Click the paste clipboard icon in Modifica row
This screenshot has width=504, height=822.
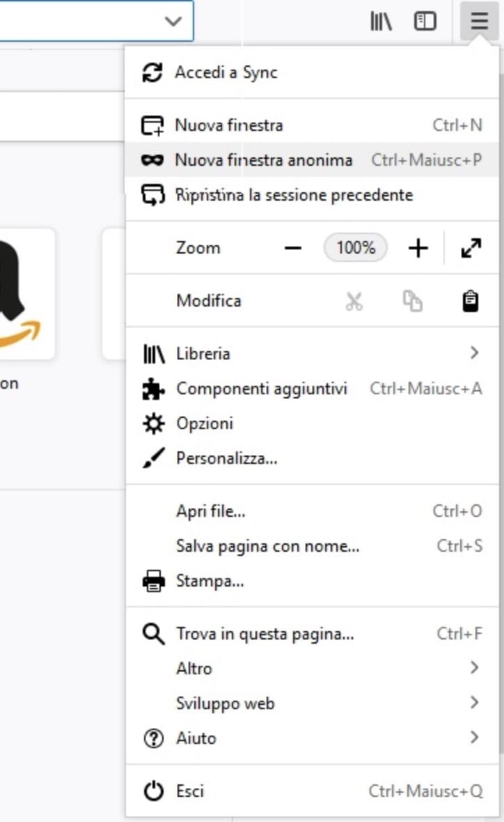(470, 301)
